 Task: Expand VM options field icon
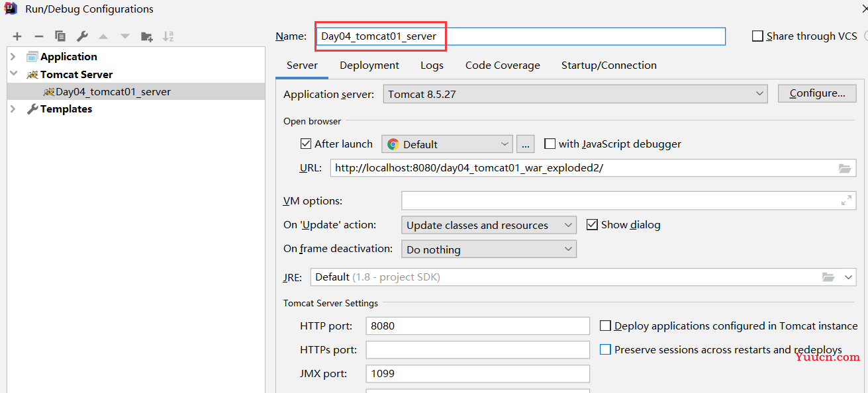point(846,200)
